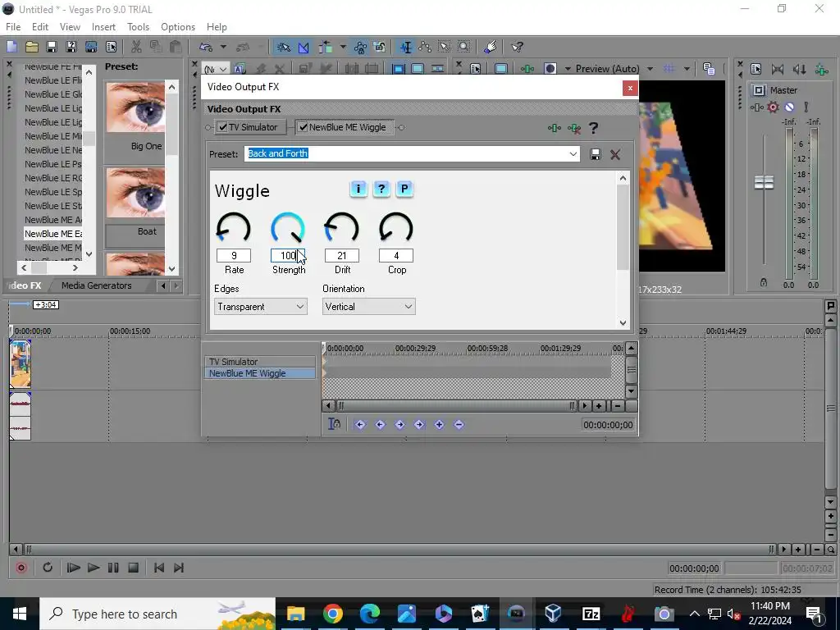Viewport: 840px width, 630px height.
Task: Open the View menu
Action: click(x=71, y=27)
